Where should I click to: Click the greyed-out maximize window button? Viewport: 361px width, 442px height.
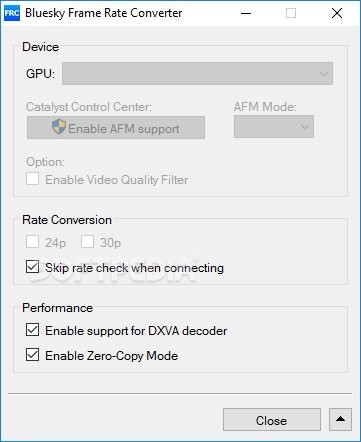pos(291,13)
